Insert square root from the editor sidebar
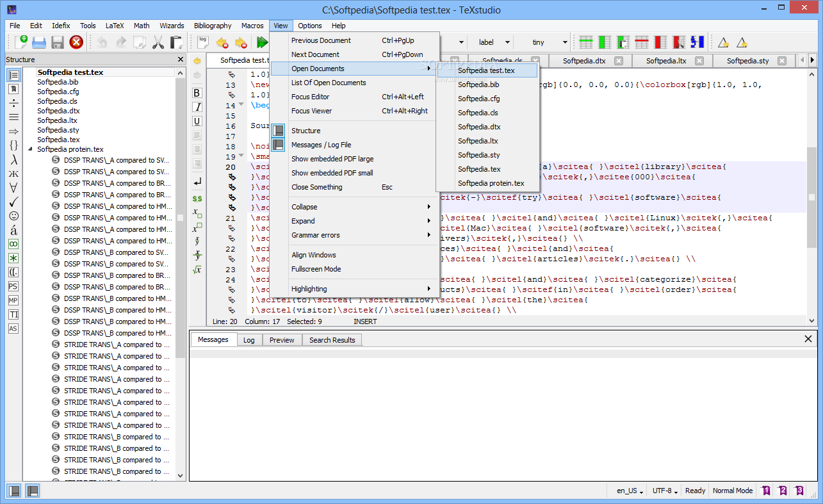This screenshot has height=504, width=823. click(x=197, y=270)
